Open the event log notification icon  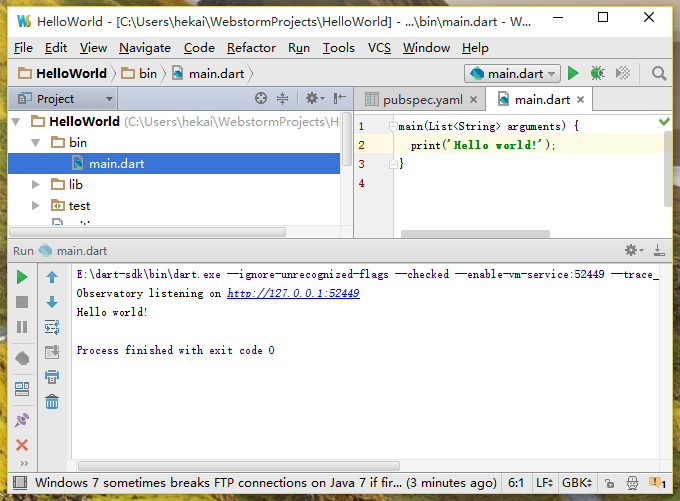pos(657,483)
